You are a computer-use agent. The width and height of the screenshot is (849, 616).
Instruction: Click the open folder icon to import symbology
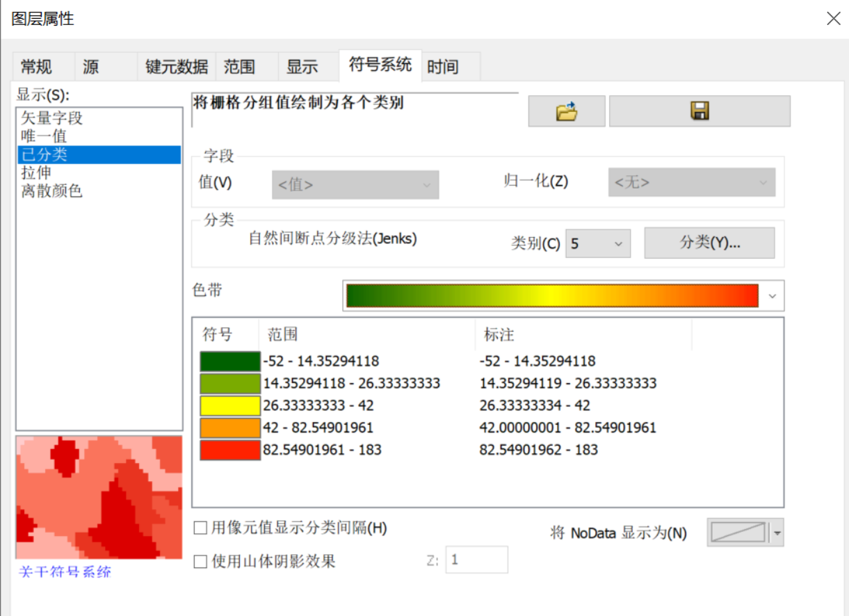pos(566,111)
